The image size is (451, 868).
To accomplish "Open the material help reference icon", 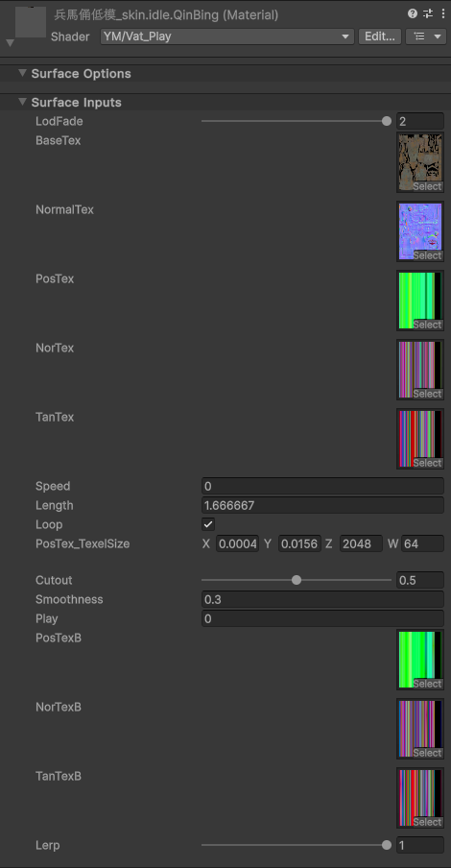I will [x=413, y=13].
